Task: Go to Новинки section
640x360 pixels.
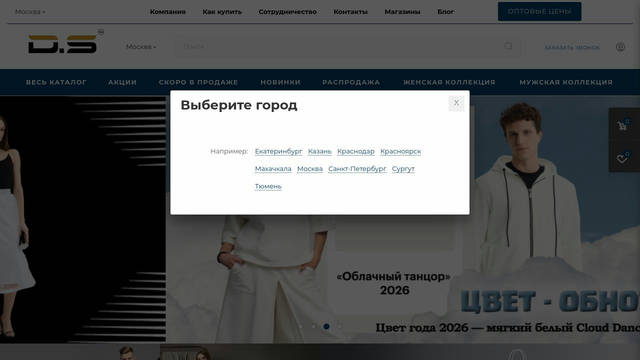Action: (x=280, y=82)
